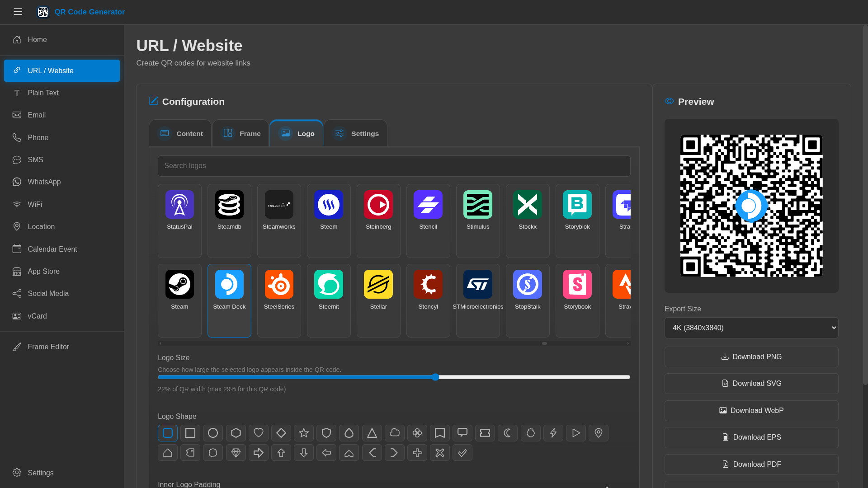The height and width of the screenshot is (488, 868).
Task: Choose the Steamdb logo
Action: pos(229,221)
